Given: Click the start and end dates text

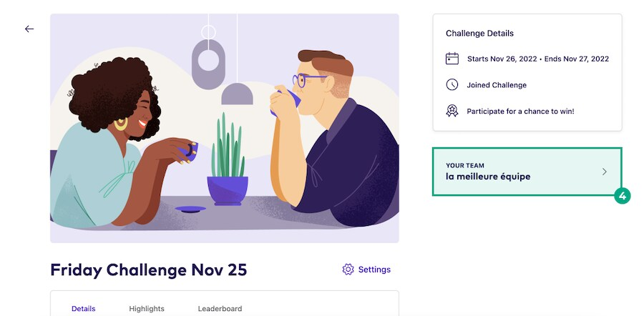Looking at the screenshot, I should [537, 59].
